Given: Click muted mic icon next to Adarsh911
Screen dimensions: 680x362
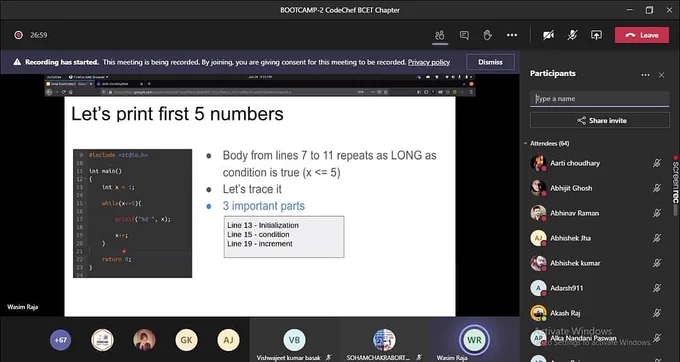Looking at the screenshot, I should click(657, 288).
